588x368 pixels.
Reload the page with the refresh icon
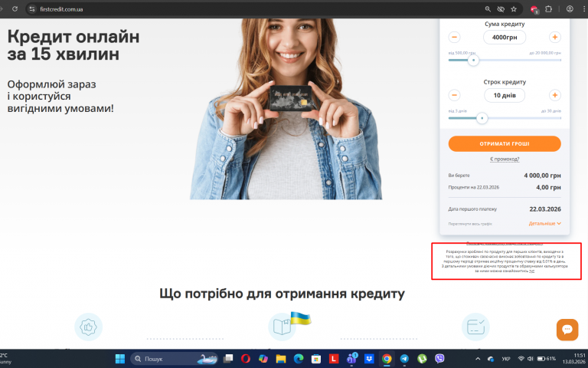15,8
